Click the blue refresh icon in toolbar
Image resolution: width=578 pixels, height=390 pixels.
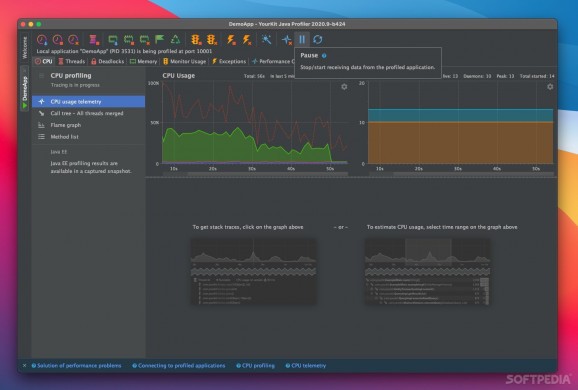[318, 39]
